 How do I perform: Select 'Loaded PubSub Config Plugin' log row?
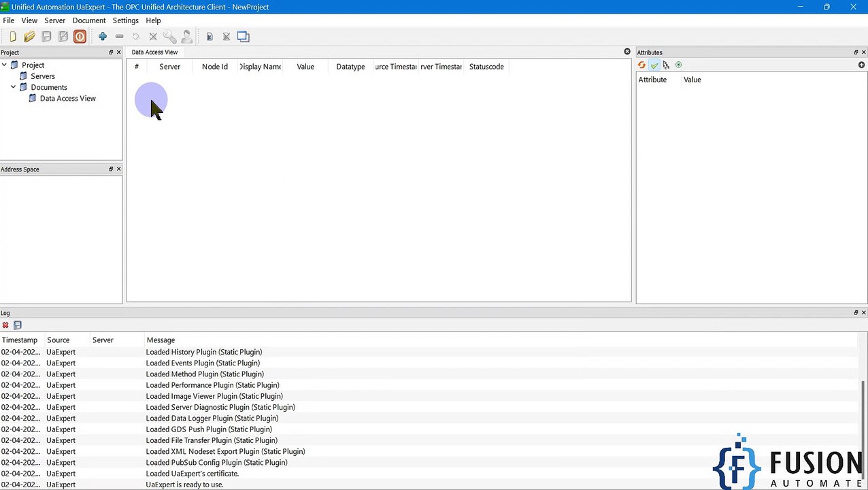[429, 463]
